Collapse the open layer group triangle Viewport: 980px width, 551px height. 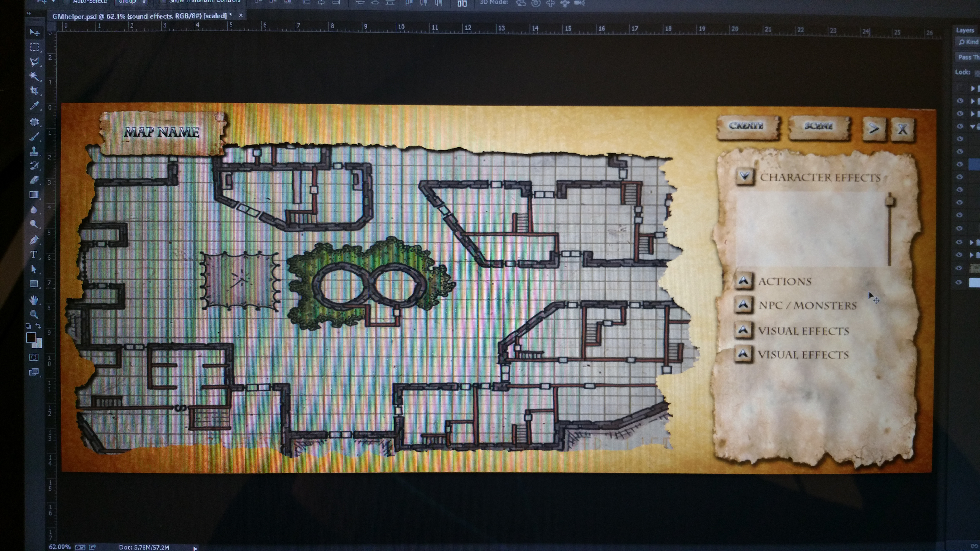click(x=973, y=126)
